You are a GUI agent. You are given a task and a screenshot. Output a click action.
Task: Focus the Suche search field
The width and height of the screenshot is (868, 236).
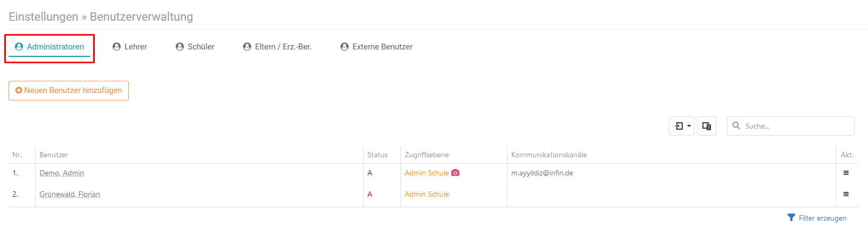point(791,126)
